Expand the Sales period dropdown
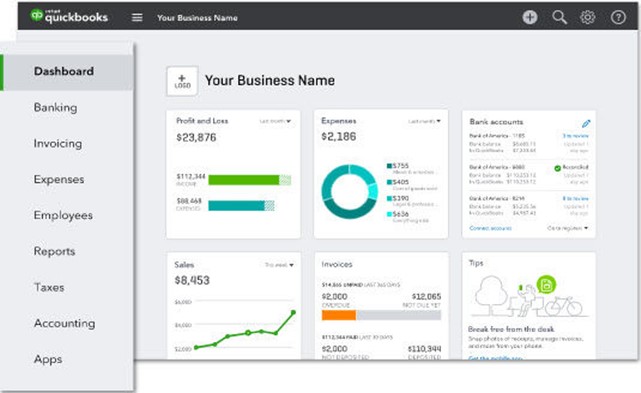641x393 pixels. point(279,265)
